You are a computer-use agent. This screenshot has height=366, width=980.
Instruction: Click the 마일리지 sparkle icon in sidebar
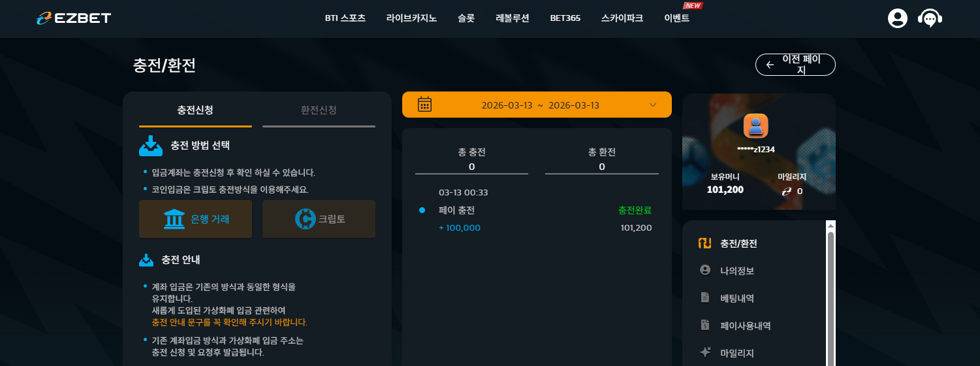(x=704, y=352)
